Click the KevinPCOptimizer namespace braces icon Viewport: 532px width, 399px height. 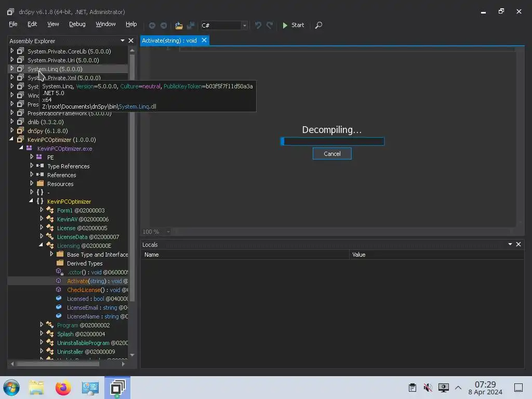click(x=40, y=201)
